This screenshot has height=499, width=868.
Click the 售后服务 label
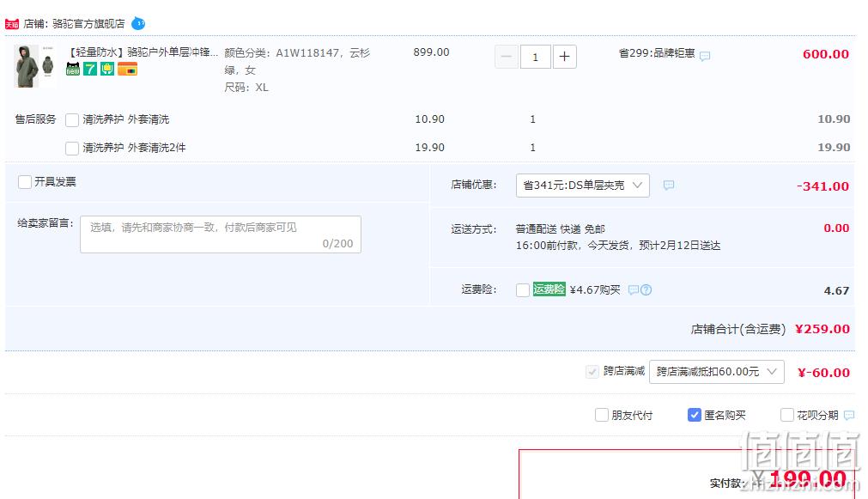click(x=35, y=119)
